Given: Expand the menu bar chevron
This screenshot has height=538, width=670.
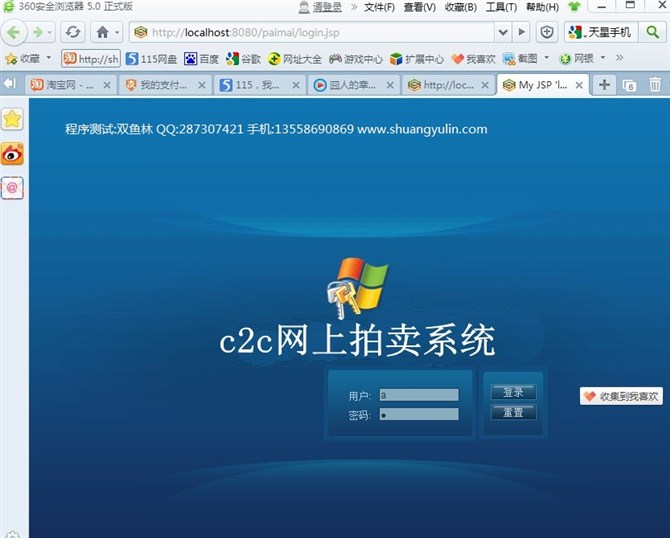Looking at the screenshot, I should coord(354,7).
